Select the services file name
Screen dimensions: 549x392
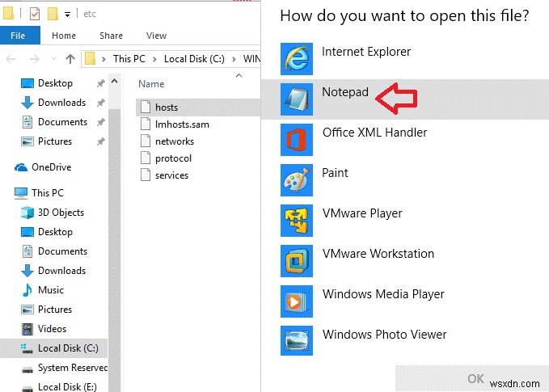(171, 175)
